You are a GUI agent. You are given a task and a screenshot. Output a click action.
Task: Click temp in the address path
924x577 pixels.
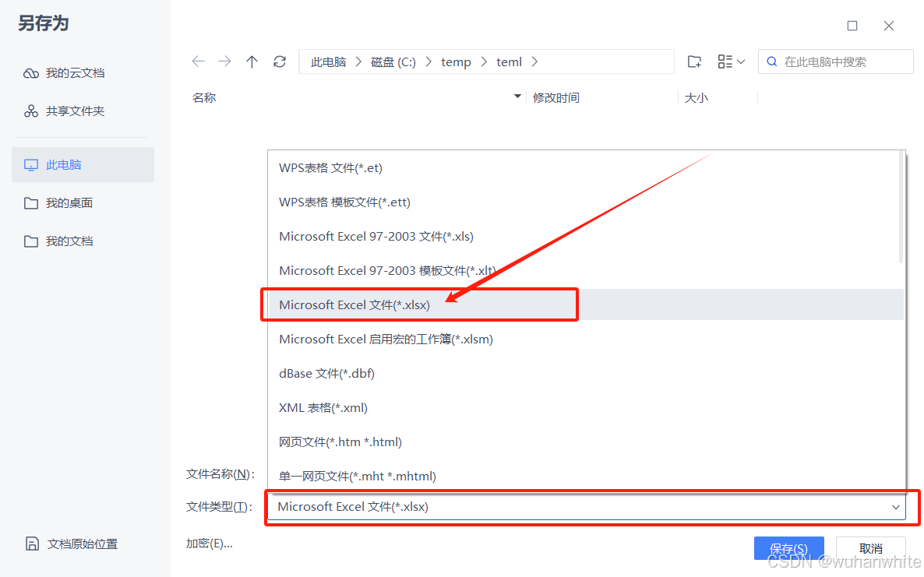coord(456,62)
